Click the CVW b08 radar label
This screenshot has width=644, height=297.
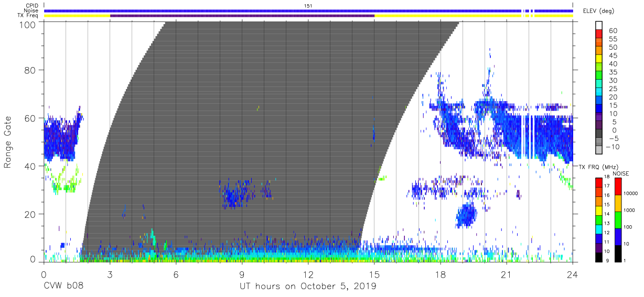63,287
